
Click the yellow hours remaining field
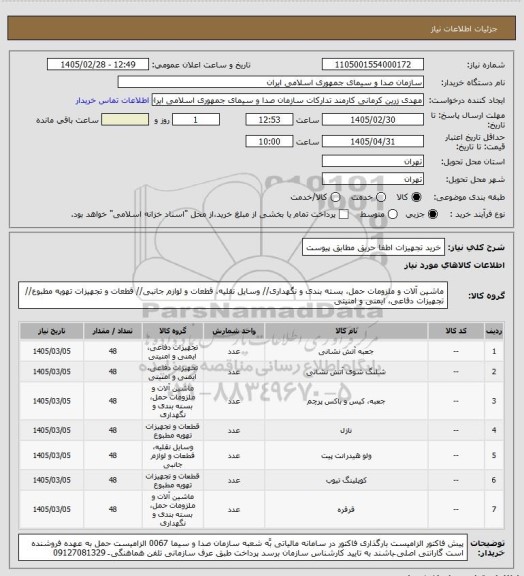(125, 120)
